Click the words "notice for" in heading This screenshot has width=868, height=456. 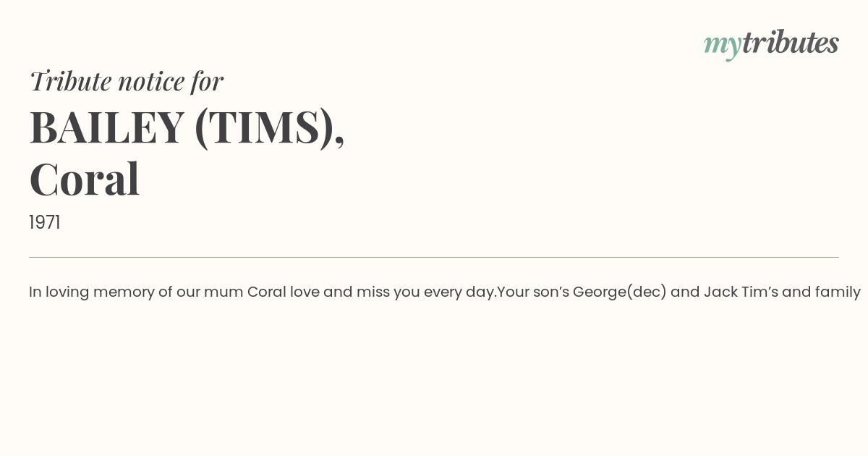[x=171, y=81]
